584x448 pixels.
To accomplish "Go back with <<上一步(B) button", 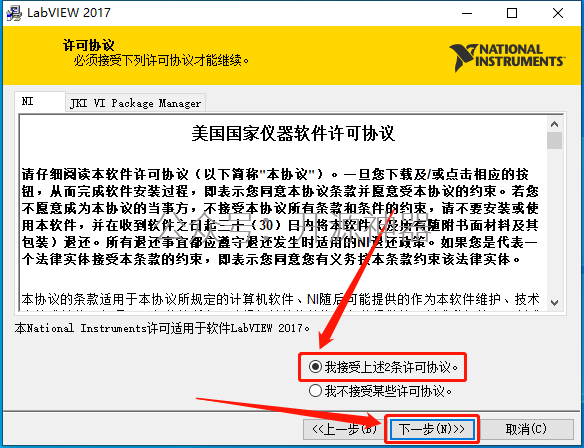I will click(343, 429).
